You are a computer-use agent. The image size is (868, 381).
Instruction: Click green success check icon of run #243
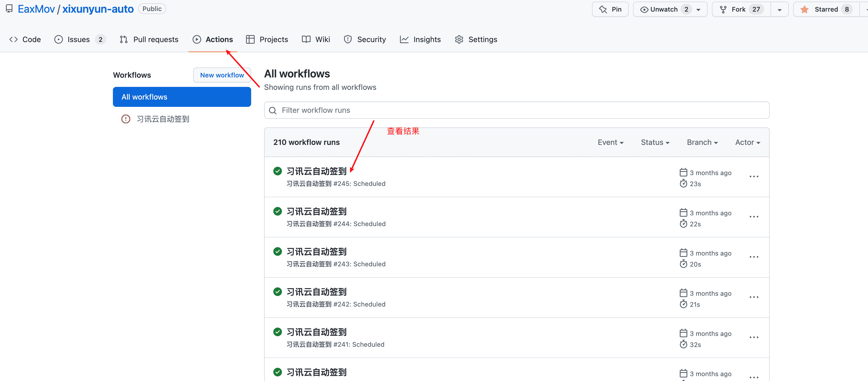[x=277, y=251]
